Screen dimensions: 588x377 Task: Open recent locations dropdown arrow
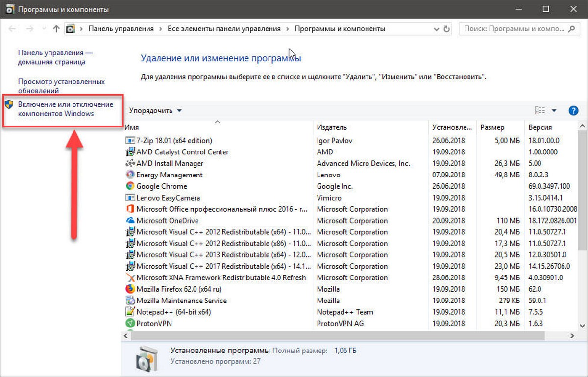[x=43, y=29]
